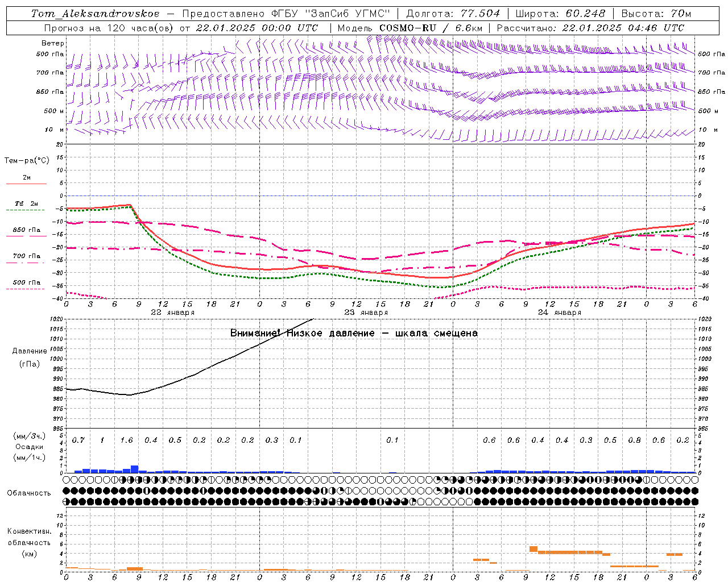Click the 'Тем-ра(°C)' temperature panel label
The width and height of the screenshot is (728, 582).
[27, 161]
